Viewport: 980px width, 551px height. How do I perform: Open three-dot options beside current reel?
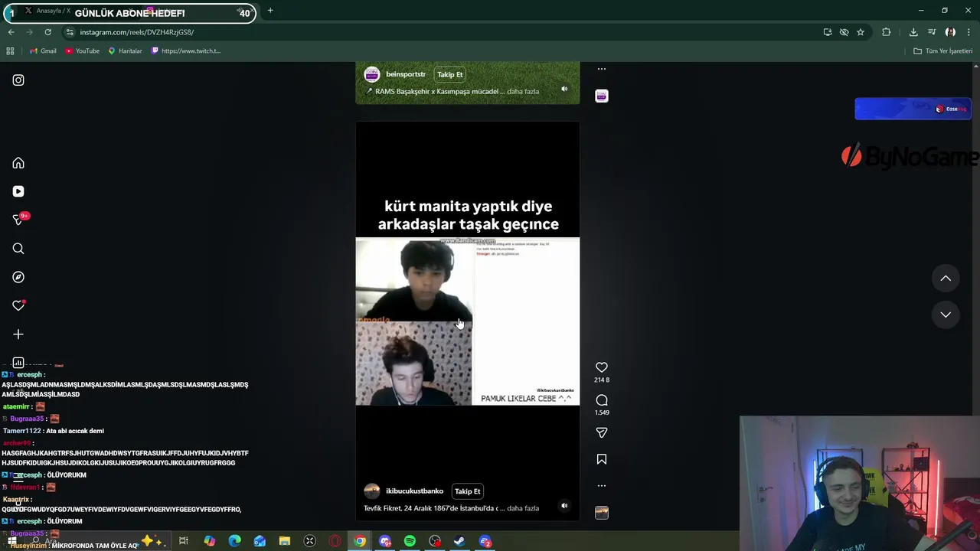pos(602,485)
